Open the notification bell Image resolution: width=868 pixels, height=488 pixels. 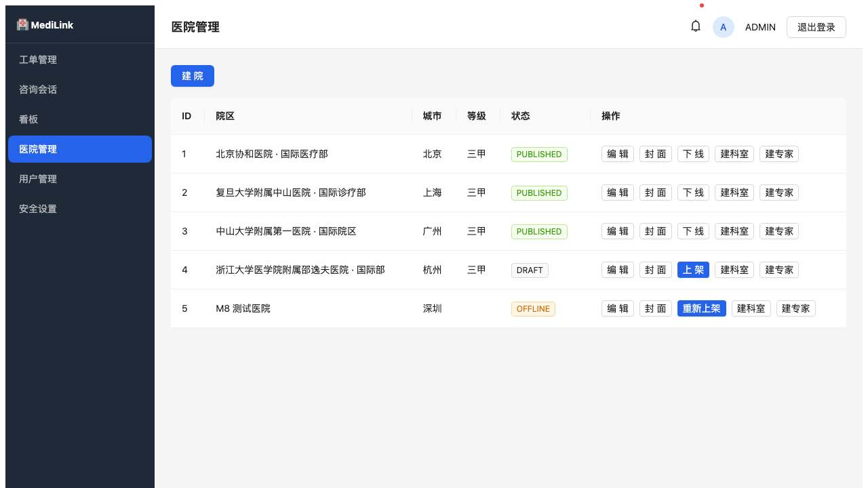(696, 26)
